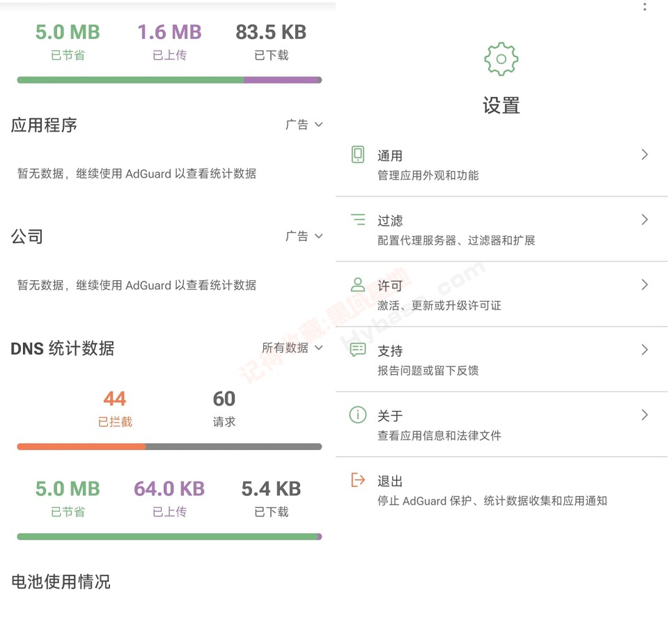
Task: Click the phone icon beside 通用
Action: 357,155
